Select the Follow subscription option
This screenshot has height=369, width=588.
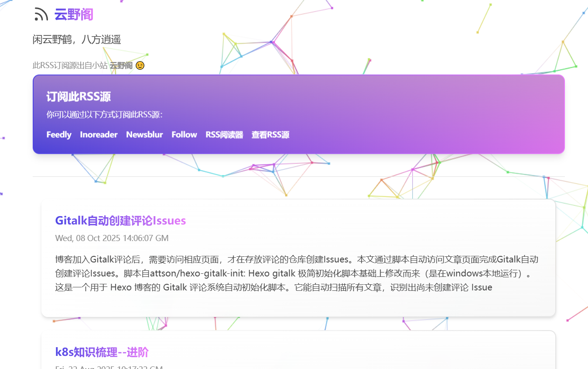pyautogui.click(x=184, y=134)
